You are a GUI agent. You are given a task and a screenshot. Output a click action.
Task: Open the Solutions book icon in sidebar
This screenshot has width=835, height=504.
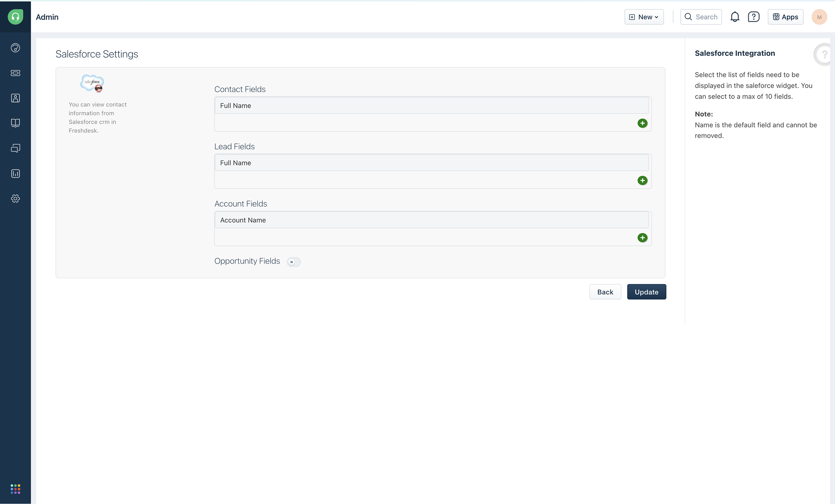[15, 123]
